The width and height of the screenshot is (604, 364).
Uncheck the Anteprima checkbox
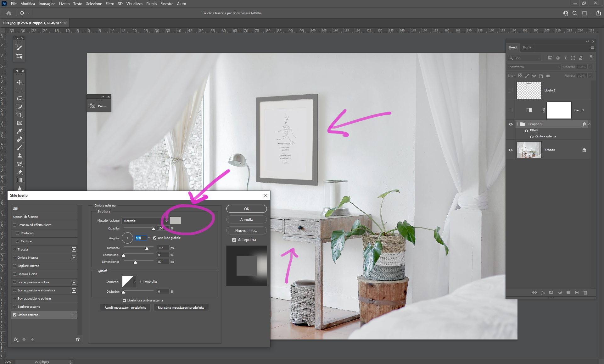tap(234, 240)
